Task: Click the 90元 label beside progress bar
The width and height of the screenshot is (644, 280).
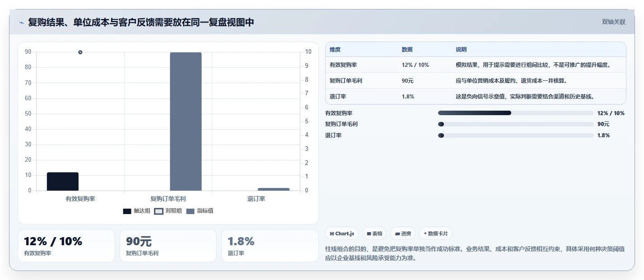Action: pos(603,124)
